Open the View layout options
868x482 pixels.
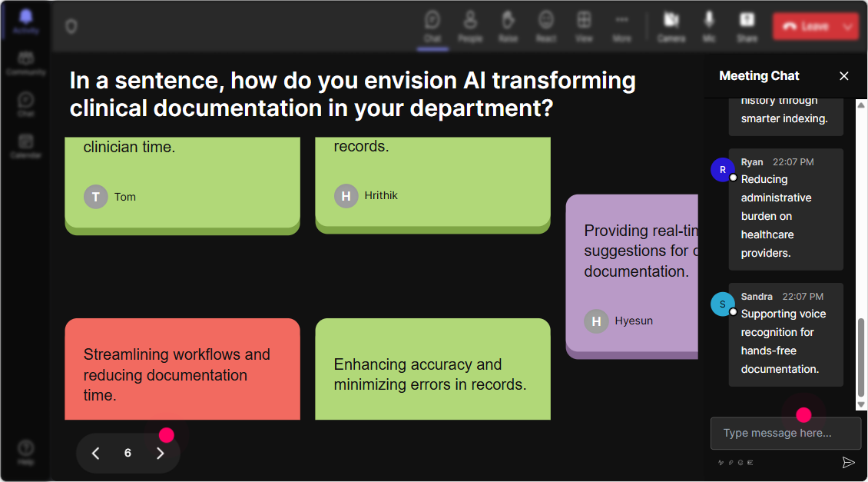tap(584, 26)
